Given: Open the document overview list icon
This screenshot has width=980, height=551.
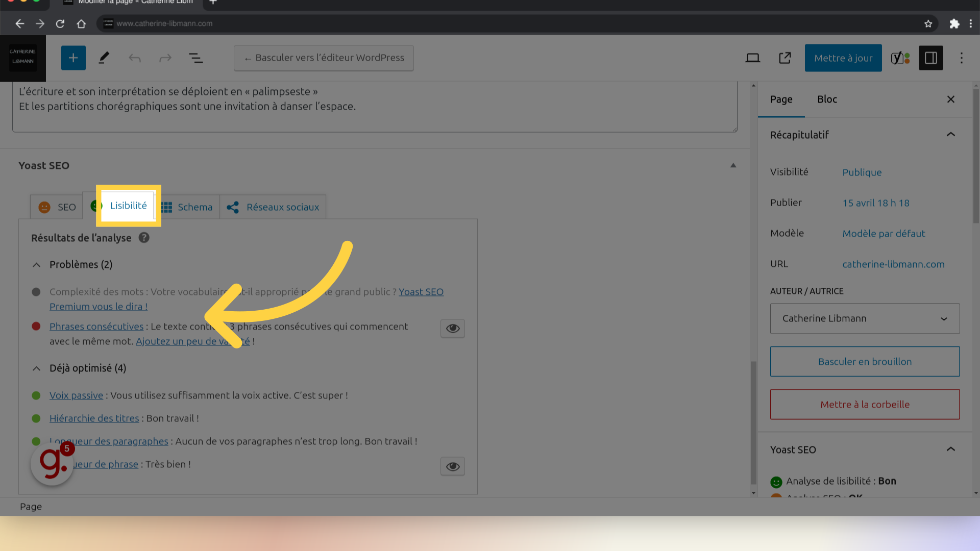Looking at the screenshot, I should (x=196, y=58).
